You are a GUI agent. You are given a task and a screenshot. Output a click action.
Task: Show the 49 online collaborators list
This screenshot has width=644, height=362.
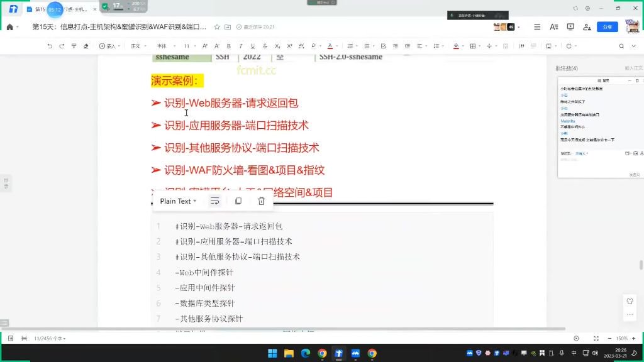click(x=511, y=27)
